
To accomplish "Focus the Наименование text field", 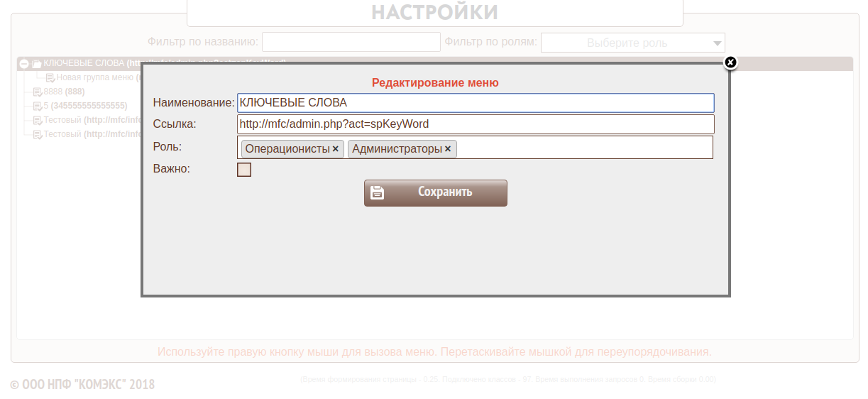I will click(476, 103).
